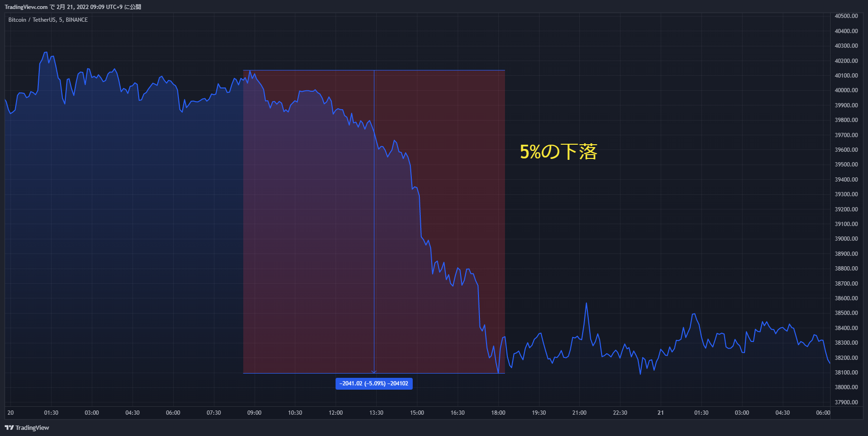Click the price change label -2041.02 (-5.09%)
The image size is (868, 436).
374,384
